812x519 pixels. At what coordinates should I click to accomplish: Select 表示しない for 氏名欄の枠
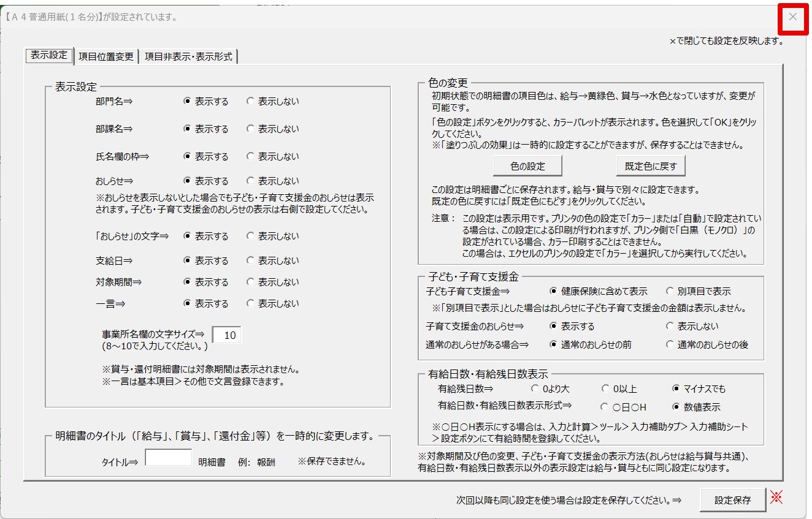point(273,157)
